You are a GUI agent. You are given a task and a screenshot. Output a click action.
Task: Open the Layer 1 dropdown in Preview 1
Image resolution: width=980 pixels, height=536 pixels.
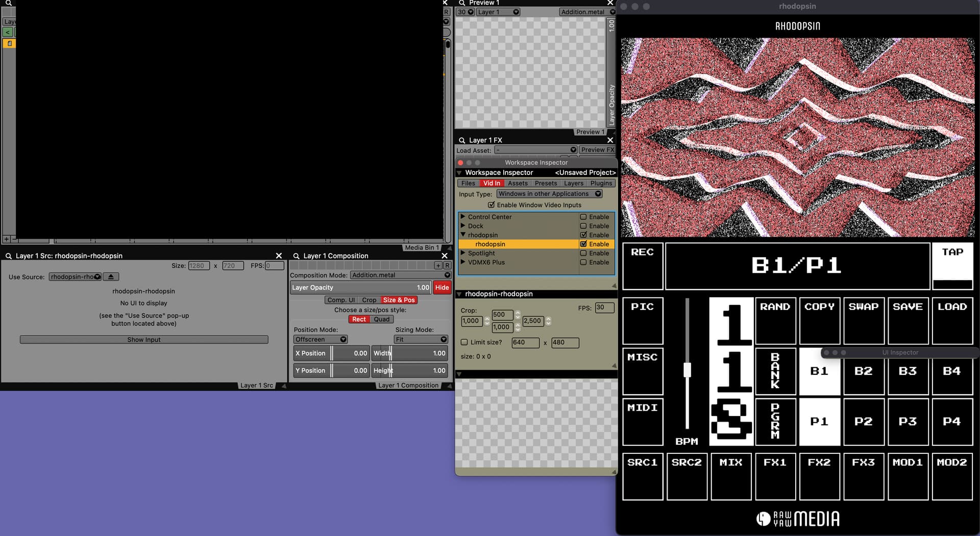[498, 12]
